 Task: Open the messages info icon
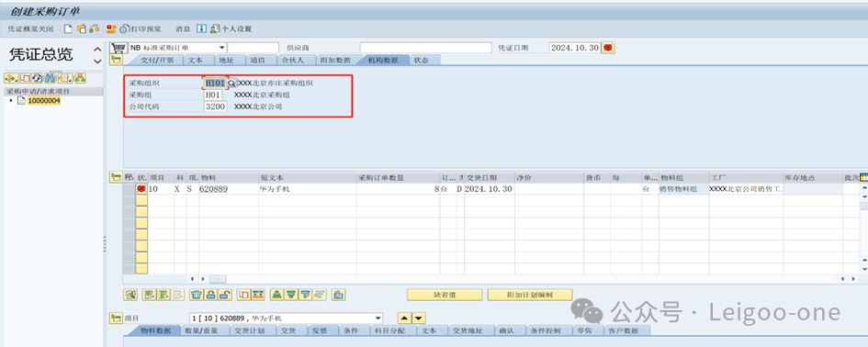(201, 28)
